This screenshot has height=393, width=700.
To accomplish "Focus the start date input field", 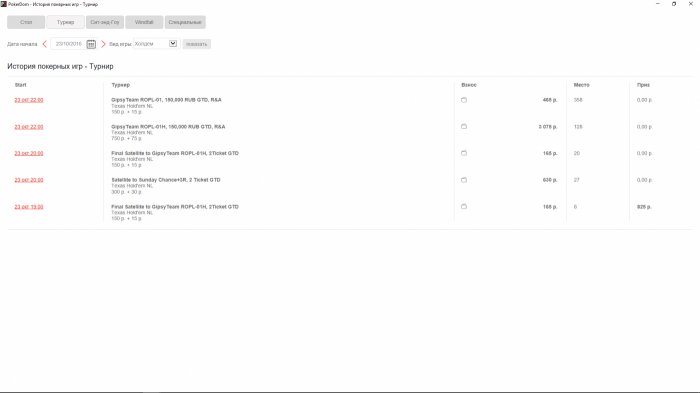I will pos(68,44).
